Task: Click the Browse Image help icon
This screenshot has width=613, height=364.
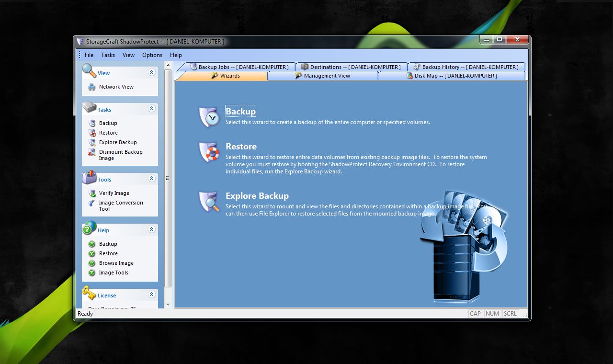Action: (x=92, y=263)
